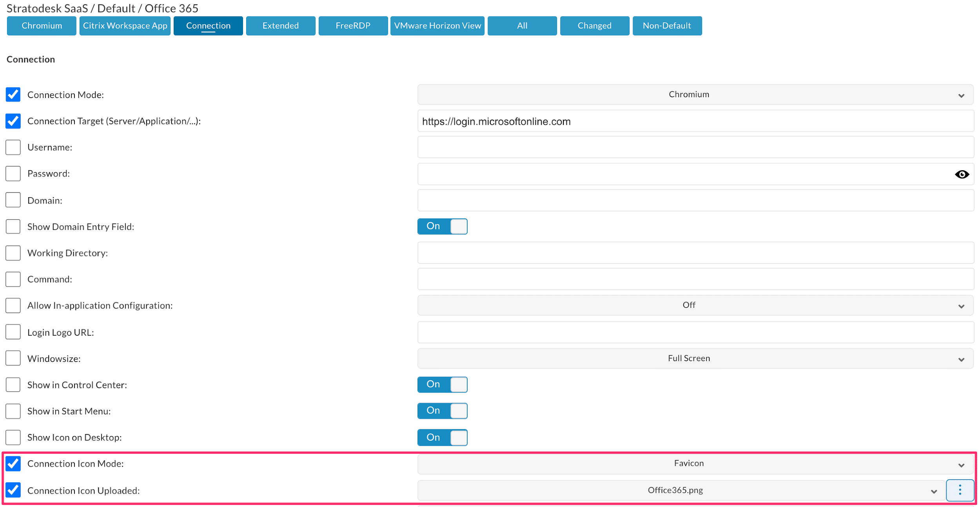The height and width of the screenshot is (507, 980).
Task: Click the Connection Target URL field
Action: pos(696,121)
